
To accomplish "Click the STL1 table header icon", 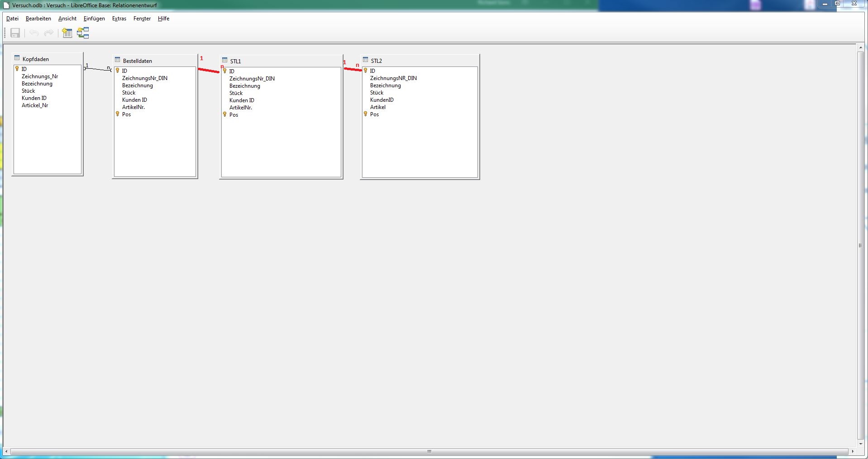I will coord(224,61).
